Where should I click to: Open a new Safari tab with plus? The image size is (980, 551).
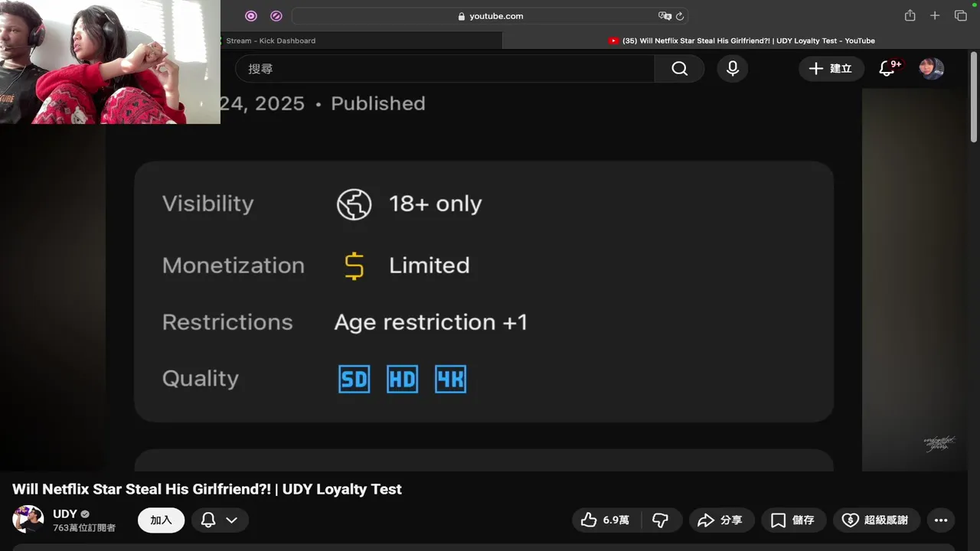(935, 16)
